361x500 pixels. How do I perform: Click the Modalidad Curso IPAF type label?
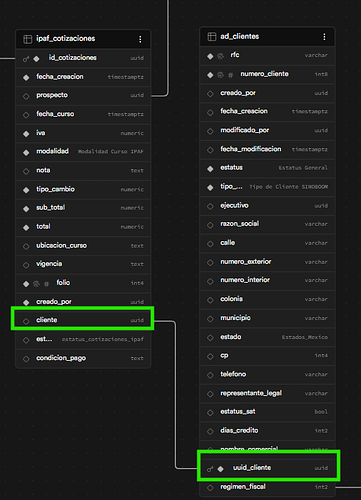pyautogui.click(x=111, y=152)
